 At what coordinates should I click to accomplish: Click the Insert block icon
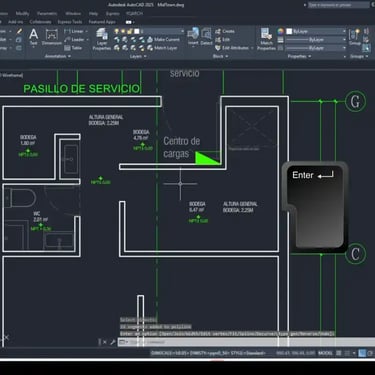pyautogui.click(x=193, y=36)
